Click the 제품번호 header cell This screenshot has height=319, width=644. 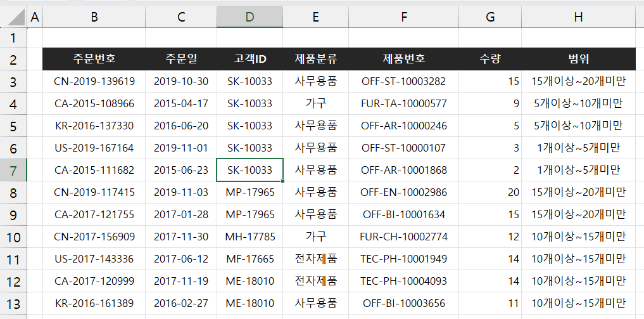(x=404, y=59)
